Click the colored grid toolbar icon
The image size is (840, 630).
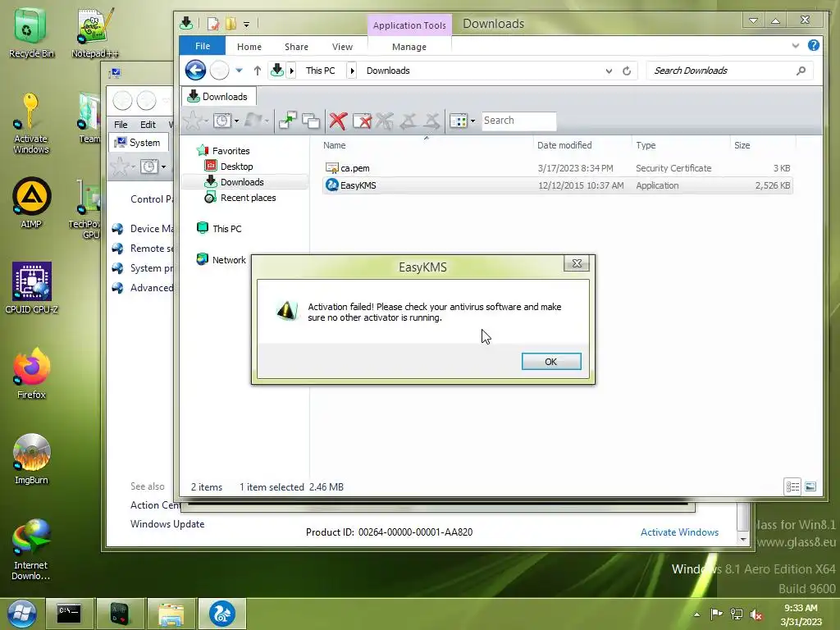point(459,121)
